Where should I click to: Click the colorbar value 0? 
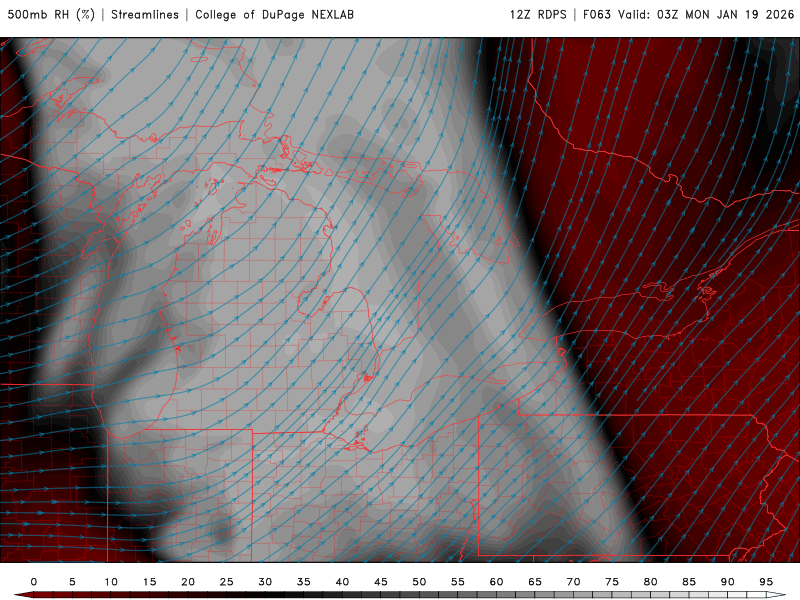34,582
